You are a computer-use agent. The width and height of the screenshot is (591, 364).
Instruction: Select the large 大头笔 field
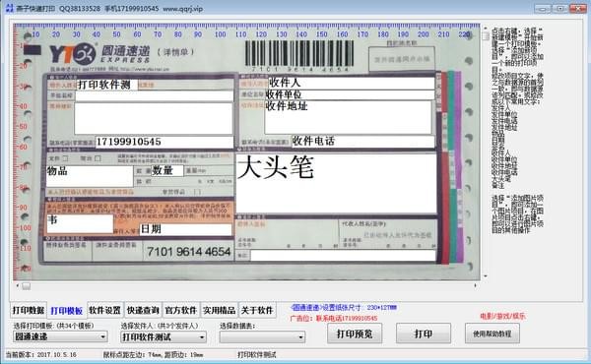click(336, 183)
